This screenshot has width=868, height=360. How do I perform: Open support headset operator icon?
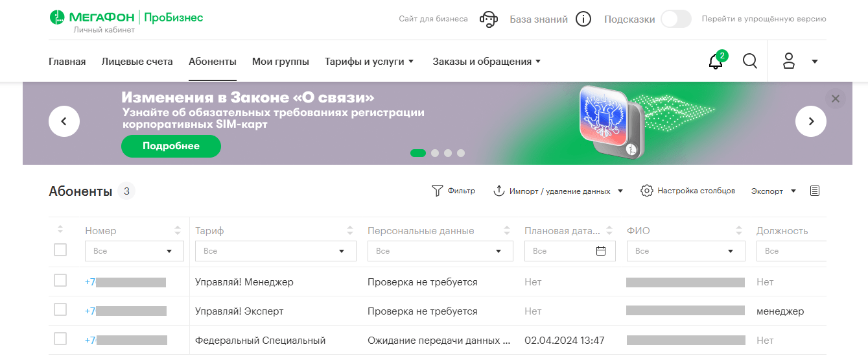[489, 19]
